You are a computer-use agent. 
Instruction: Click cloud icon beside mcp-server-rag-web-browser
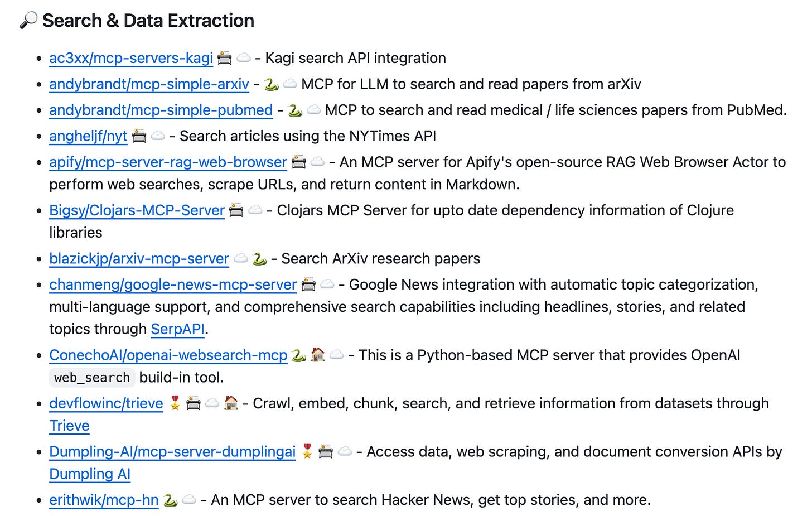(318, 161)
